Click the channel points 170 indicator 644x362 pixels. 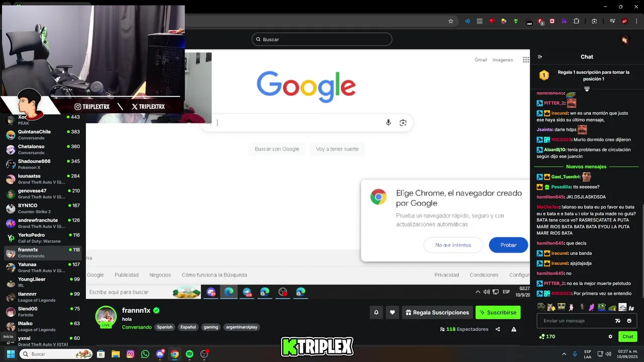[547, 336]
